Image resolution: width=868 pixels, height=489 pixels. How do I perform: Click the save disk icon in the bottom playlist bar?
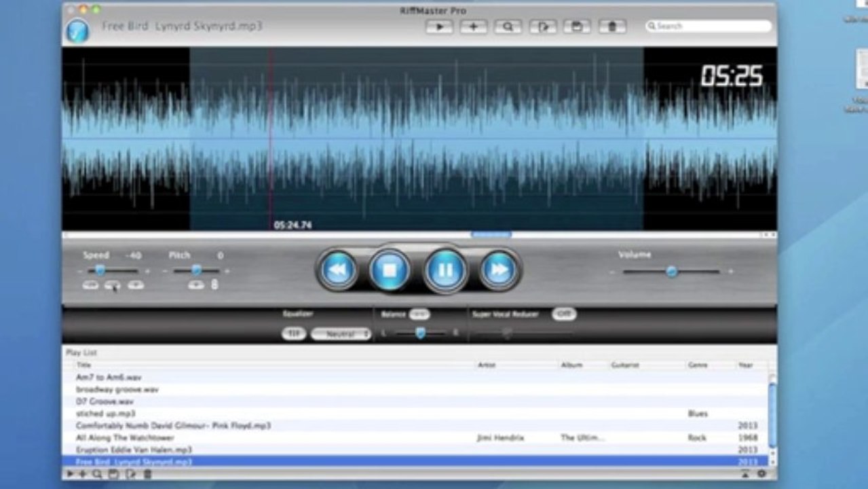[x=114, y=474]
